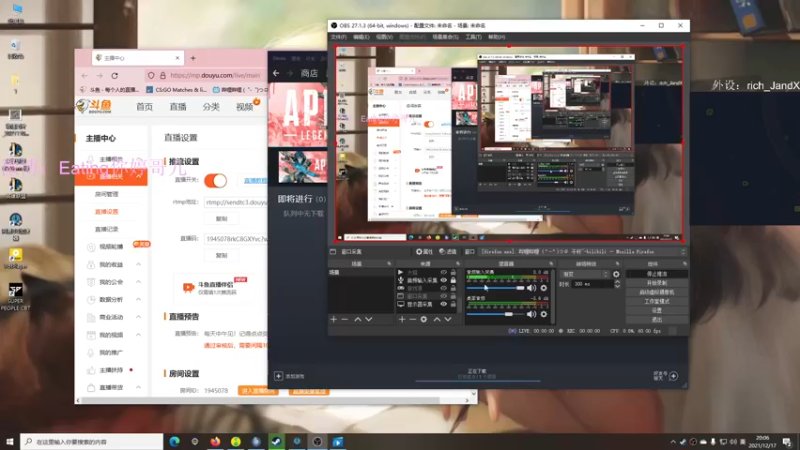
Task: Open 工具(T) menu in OBS
Action: pyautogui.click(x=473, y=37)
